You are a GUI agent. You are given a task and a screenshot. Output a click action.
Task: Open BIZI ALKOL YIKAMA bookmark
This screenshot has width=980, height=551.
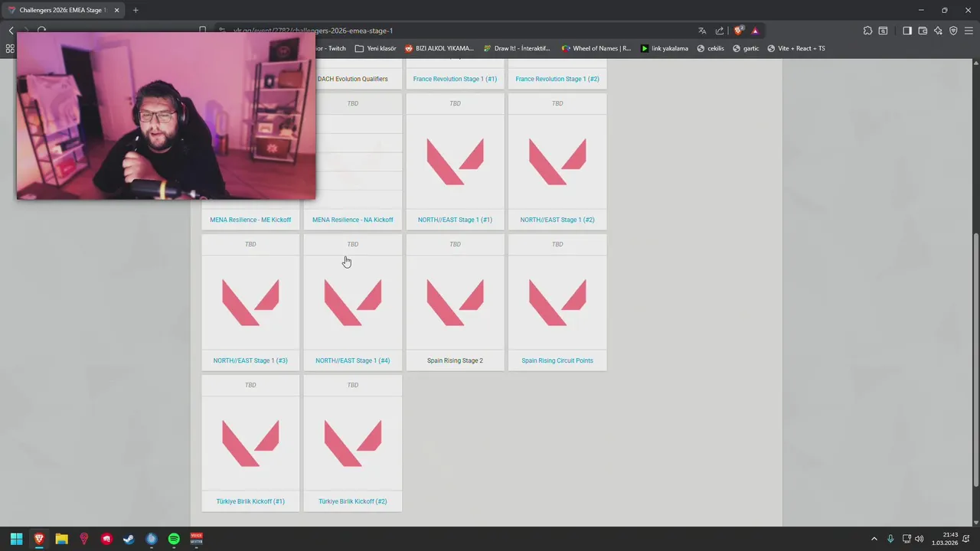click(439, 48)
